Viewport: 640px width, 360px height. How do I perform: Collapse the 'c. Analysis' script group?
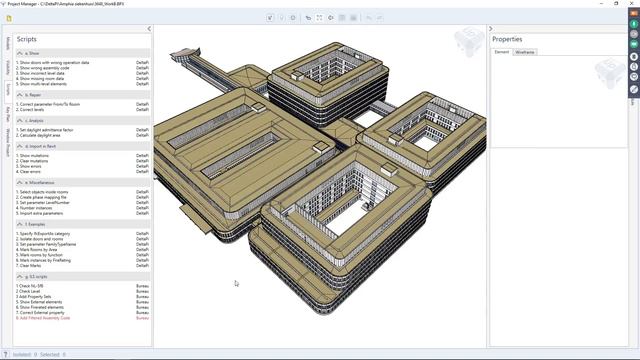(20, 120)
